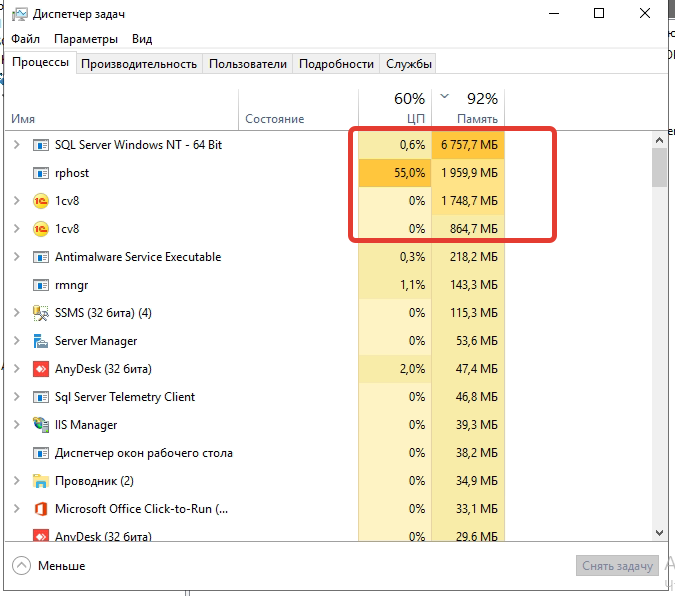
Task: Click the rmngr process icon
Action: point(41,285)
